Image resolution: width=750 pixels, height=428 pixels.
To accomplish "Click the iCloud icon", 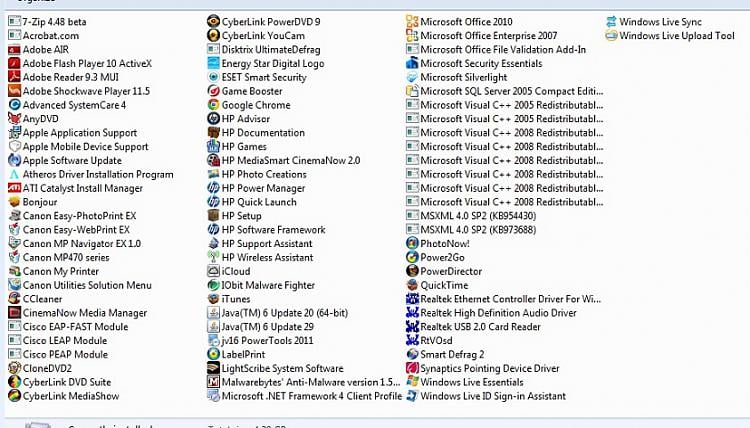I will click(x=213, y=271).
